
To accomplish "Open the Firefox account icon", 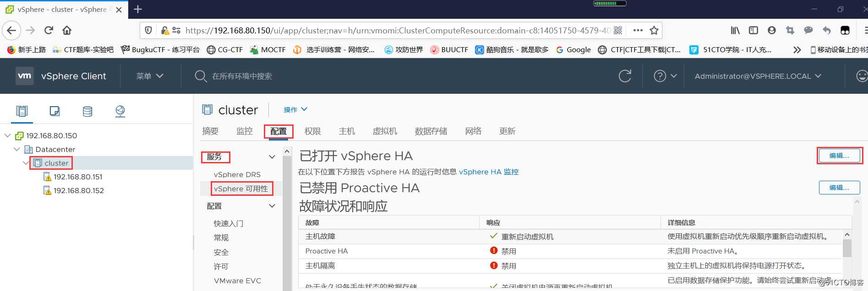I will [x=772, y=31].
